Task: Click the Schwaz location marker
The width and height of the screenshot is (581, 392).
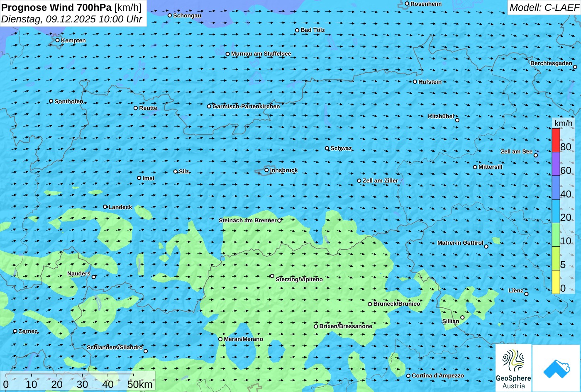Action: click(327, 148)
